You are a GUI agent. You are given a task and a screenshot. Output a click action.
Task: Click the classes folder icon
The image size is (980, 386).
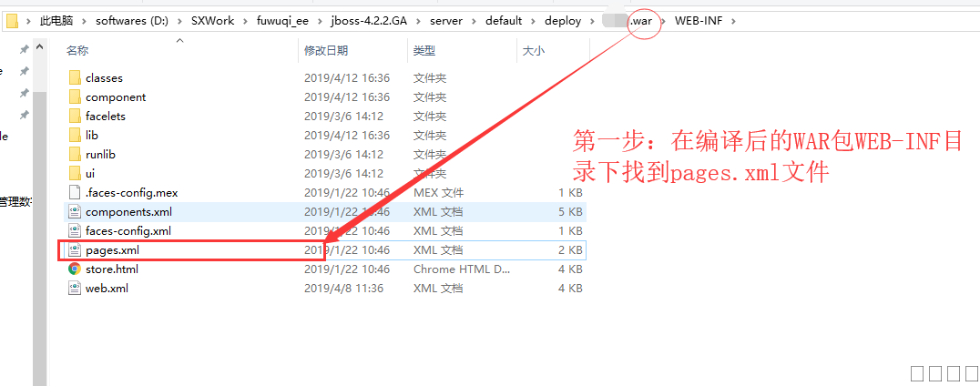tap(75, 78)
